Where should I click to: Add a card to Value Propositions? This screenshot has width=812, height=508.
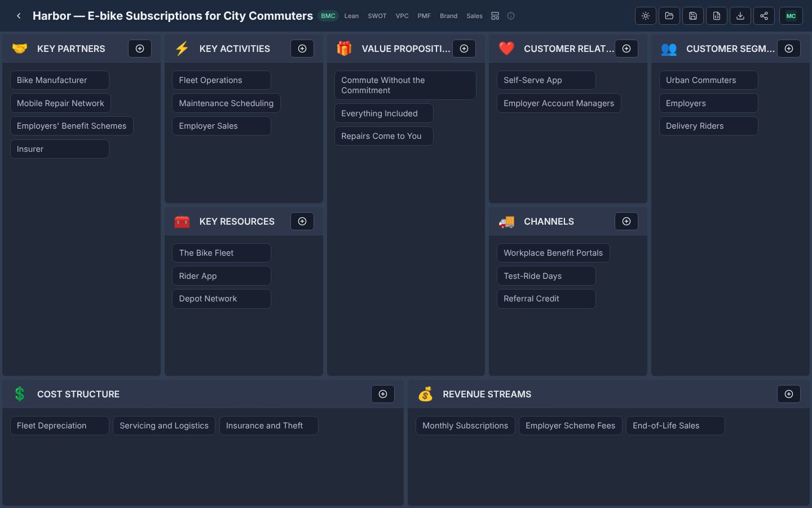click(x=464, y=49)
